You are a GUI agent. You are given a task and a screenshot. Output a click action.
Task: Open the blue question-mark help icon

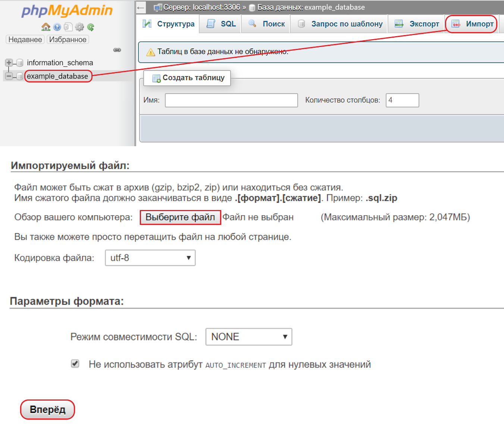pyautogui.click(x=57, y=27)
